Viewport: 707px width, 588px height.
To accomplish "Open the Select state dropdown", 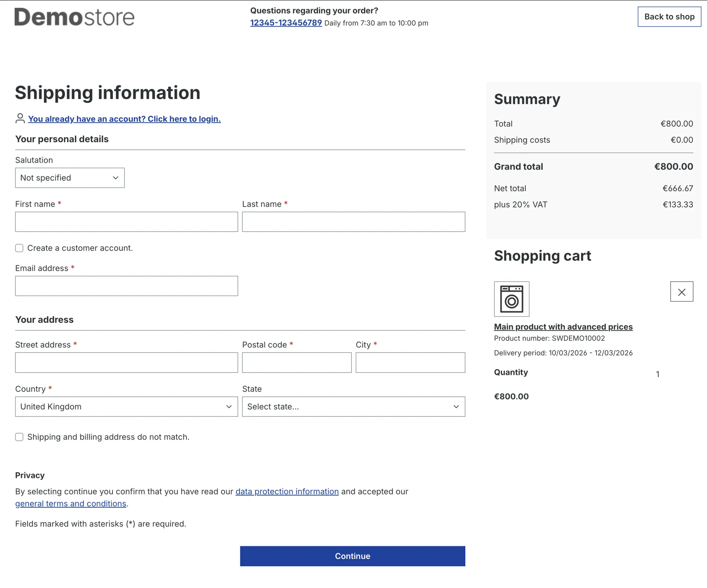I will (x=353, y=406).
